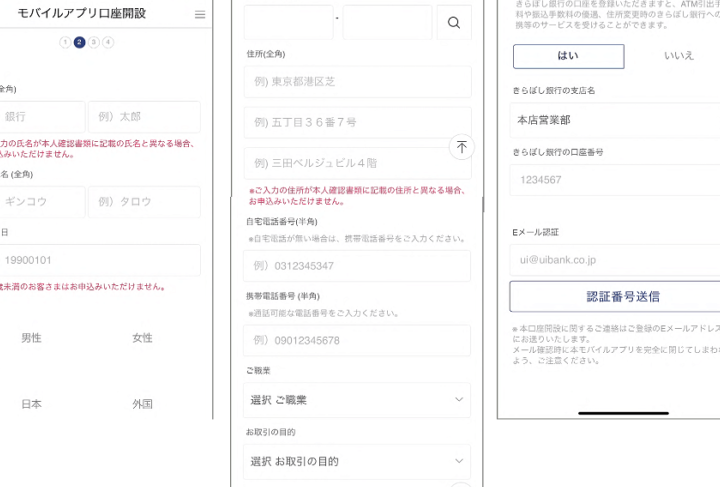
Task: Select 男性 gender option
Action: tap(31, 338)
